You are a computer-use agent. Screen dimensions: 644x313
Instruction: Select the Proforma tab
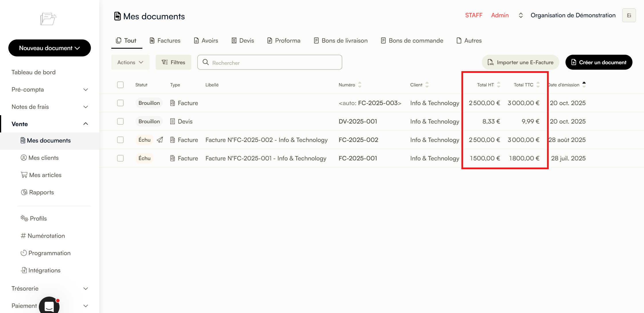[284, 41]
